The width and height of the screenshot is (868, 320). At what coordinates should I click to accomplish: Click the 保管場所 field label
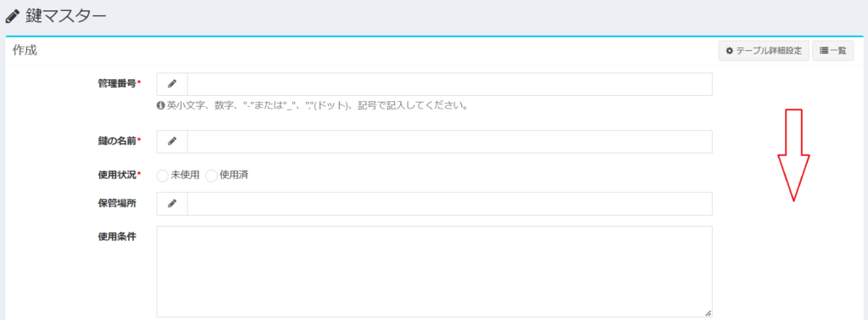point(116,203)
